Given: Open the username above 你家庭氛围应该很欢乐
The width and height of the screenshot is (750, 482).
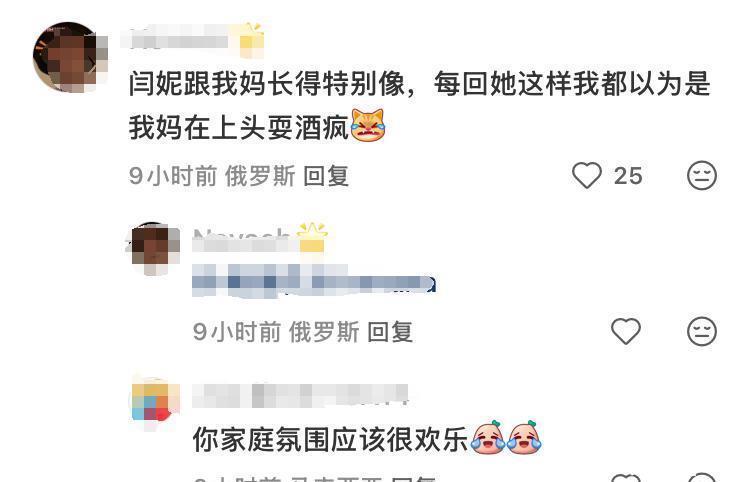Looking at the screenshot, I should pyautogui.click(x=300, y=395).
